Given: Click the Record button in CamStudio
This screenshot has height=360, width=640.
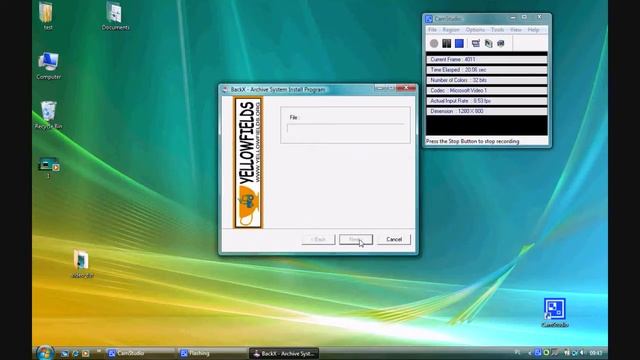Looking at the screenshot, I should pos(434,43).
